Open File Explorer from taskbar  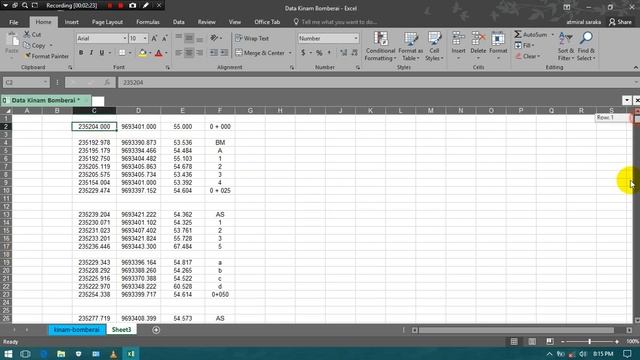61,353
